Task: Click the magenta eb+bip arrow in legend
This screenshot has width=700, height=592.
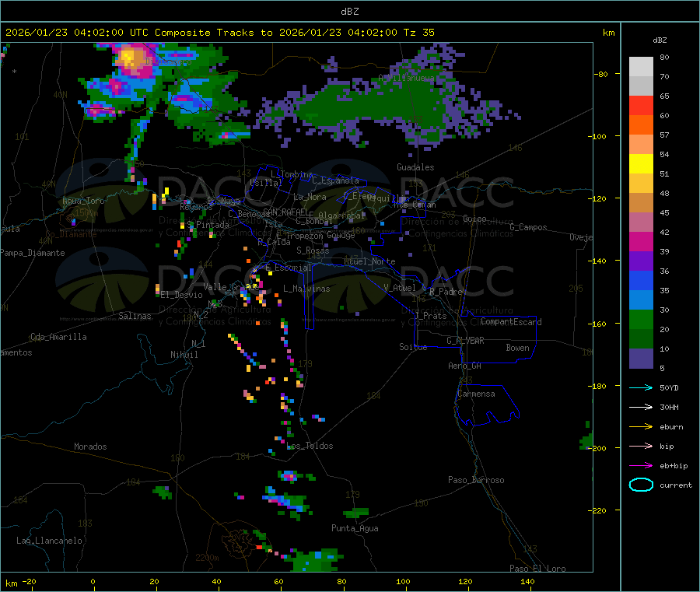Action: 641,465
